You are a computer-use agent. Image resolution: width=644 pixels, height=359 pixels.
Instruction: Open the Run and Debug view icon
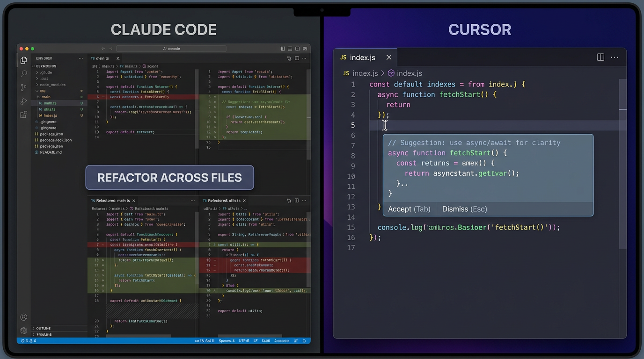(x=23, y=101)
